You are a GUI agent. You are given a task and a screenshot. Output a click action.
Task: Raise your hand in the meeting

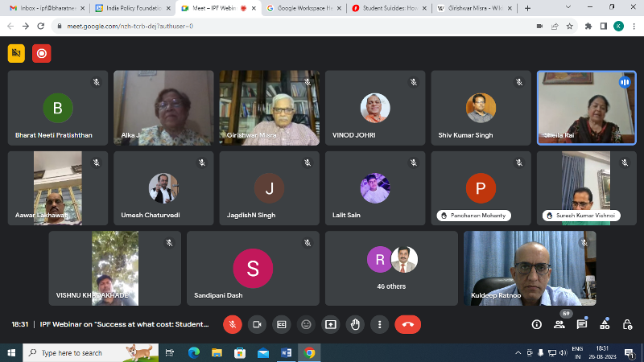point(355,324)
